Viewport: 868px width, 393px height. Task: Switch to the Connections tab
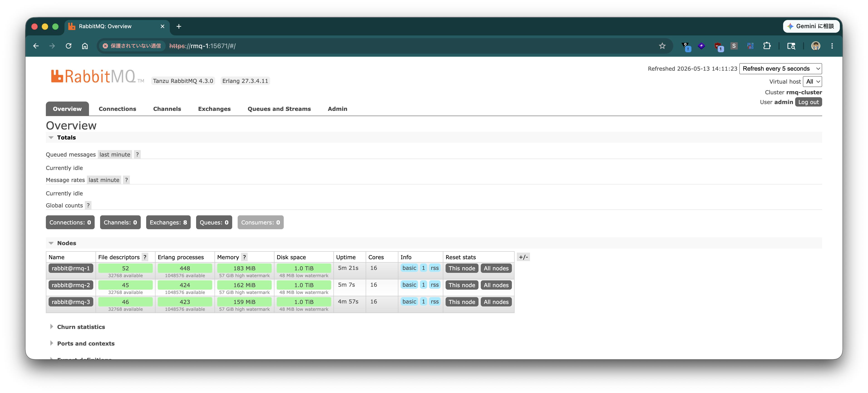pos(117,109)
